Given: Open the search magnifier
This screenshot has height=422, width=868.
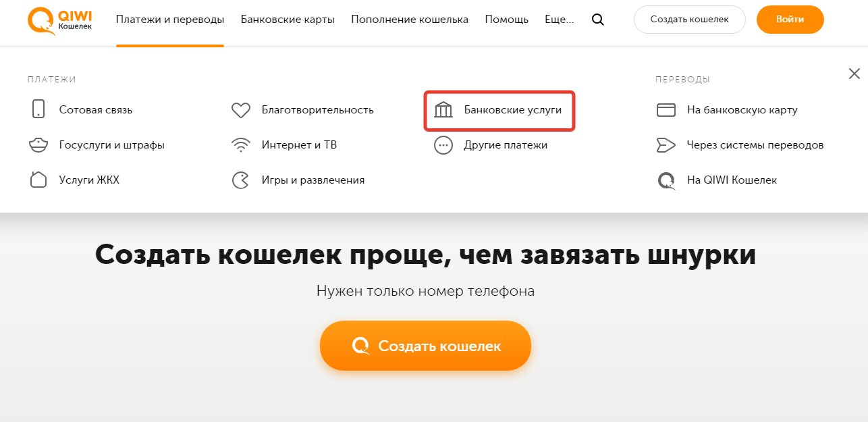Looking at the screenshot, I should point(597,20).
